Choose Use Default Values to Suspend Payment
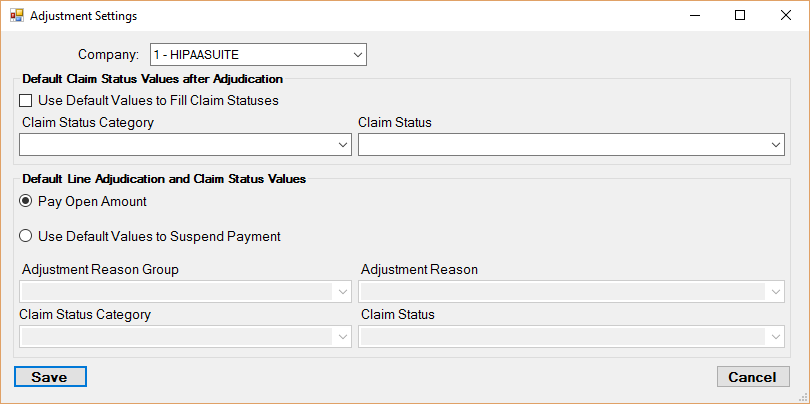This screenshot has width=810, height=404. click(26, 237)
